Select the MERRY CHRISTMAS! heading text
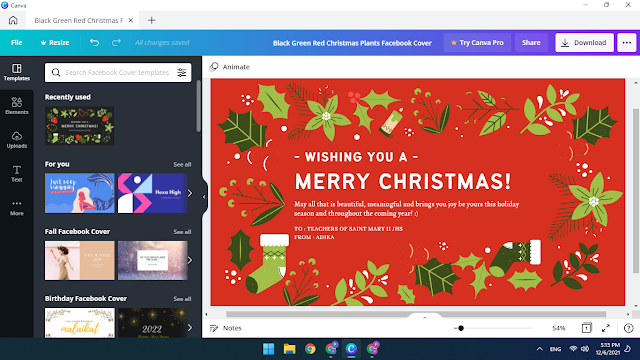The width and height of the screenshot is (640, 360). (x=402, y=181)
